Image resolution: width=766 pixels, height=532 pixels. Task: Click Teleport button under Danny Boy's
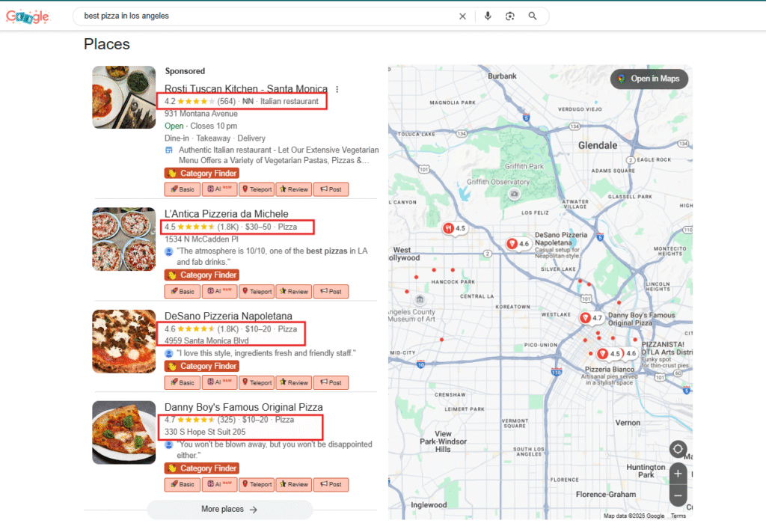click(257, 484)
